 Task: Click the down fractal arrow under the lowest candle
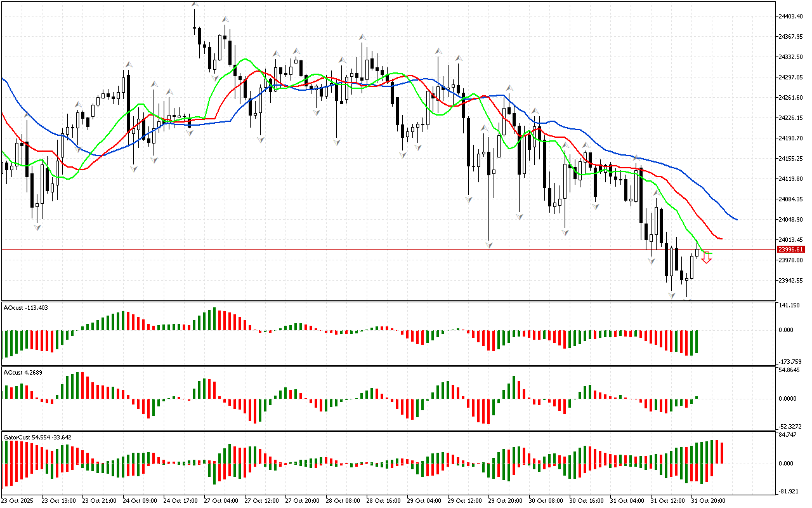point(688,299)
